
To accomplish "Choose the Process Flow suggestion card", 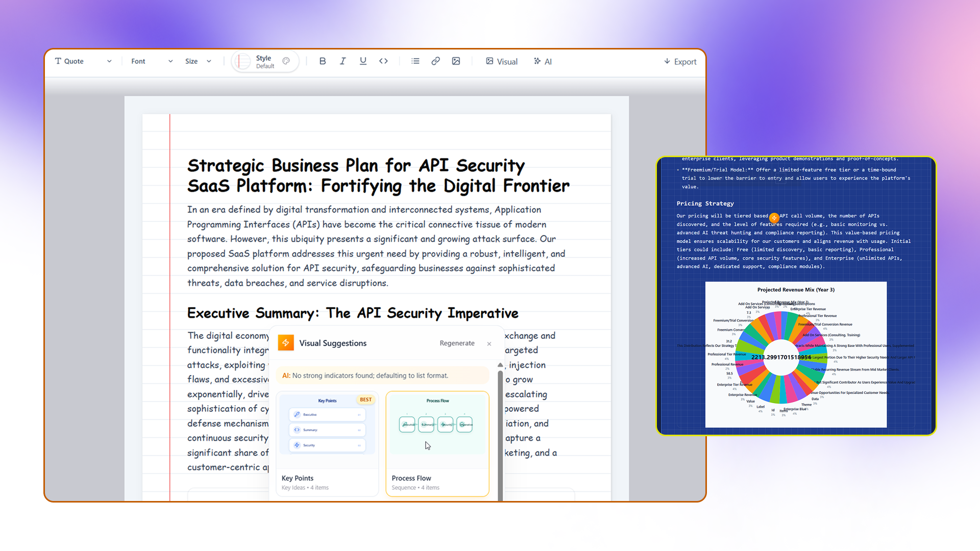I will coord(437,443).
